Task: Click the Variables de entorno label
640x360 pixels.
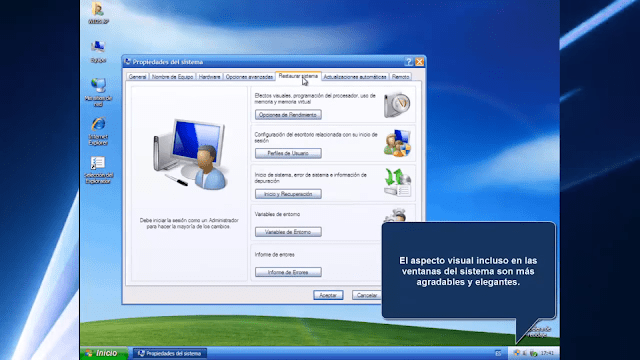Action: coord(277,214)
